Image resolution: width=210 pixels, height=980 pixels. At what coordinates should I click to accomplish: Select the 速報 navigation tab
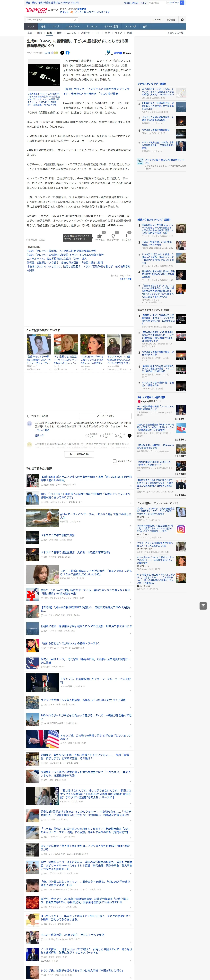[x=43, y=26]
